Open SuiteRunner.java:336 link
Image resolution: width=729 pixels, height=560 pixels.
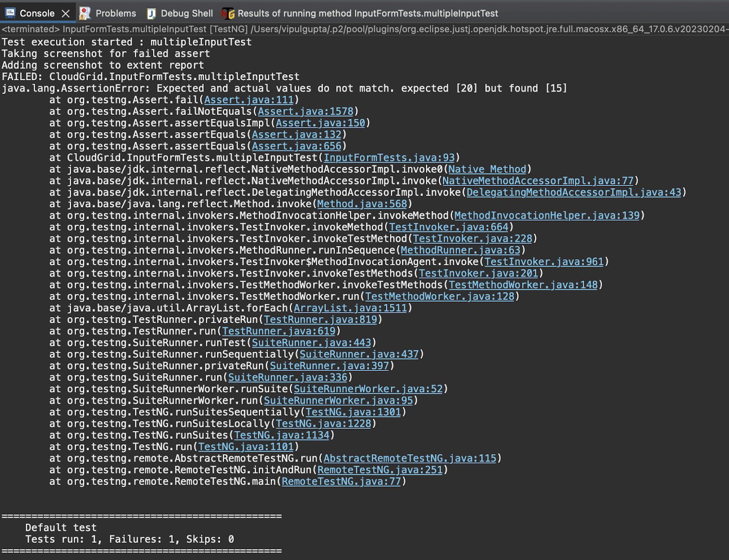(289, 377)
